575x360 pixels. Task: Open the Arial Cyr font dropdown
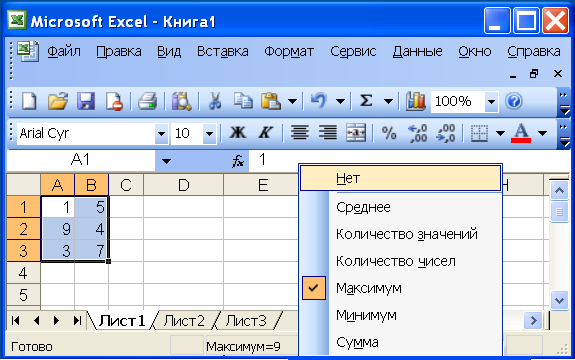161,133
